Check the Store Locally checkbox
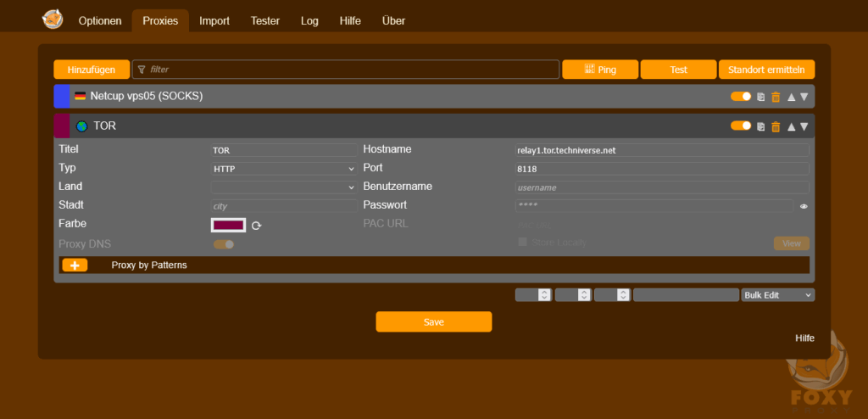The width and height of the screenshot is (868, 419). point(522,242)
